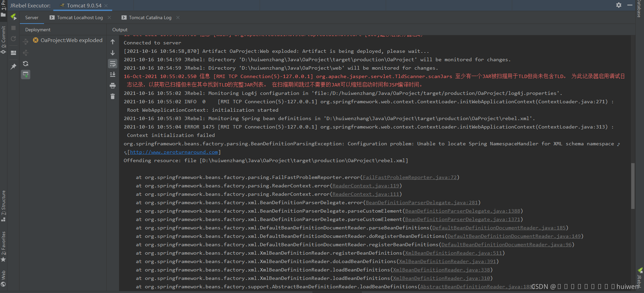This screenshot has width=644, height=293.
Task: Jump up the stack trace with up arrow
Action: pos(113,42)
